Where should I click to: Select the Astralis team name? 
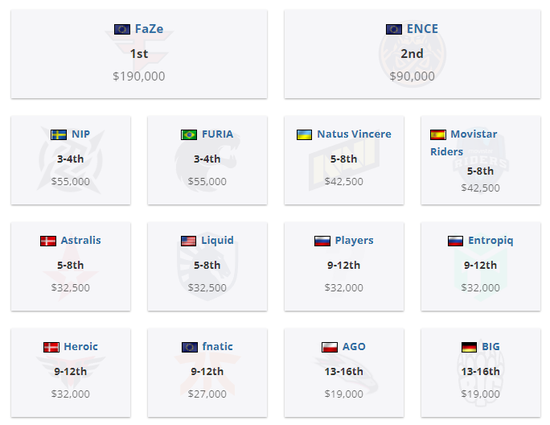pyautogui.click(x=81, y=240)
